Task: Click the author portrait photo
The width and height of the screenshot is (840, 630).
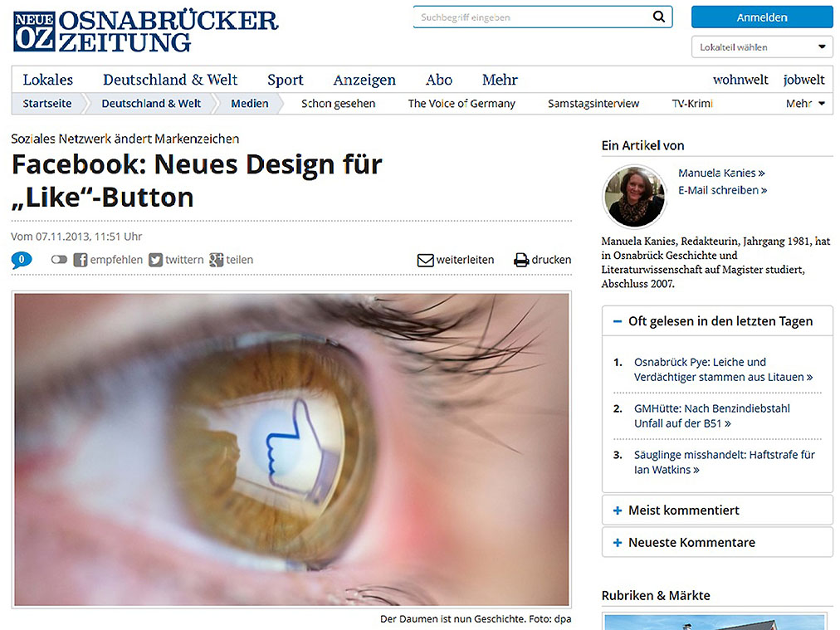Action: (x=635, y=197)
